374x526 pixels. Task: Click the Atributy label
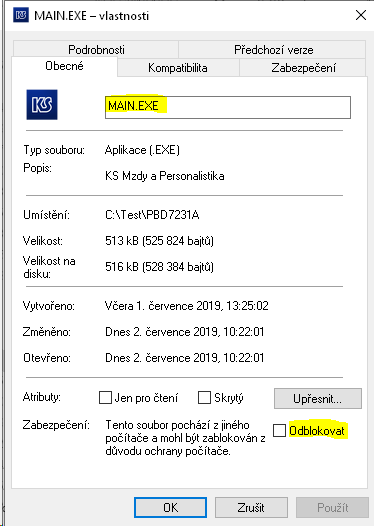click(42, 397)
